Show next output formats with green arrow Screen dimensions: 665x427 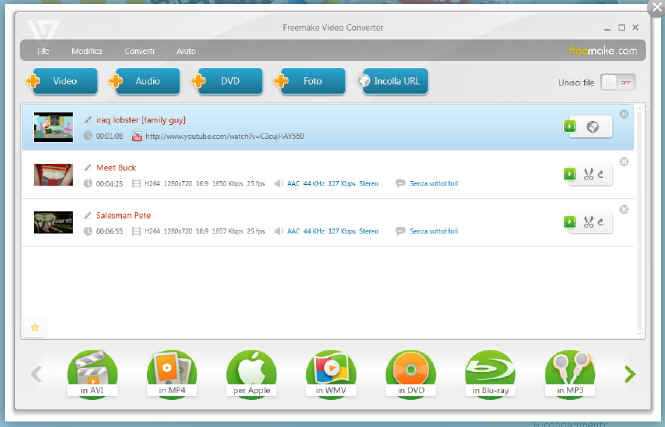pyautogui.click(x=630, y=374)
